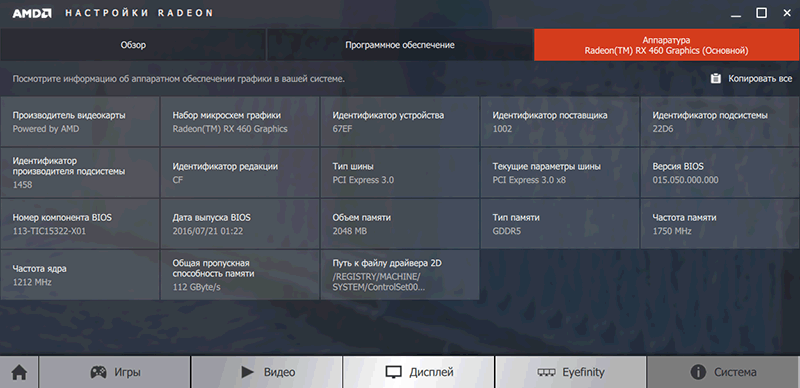
Task: Click Номер компонента BIOS tile
Action: (80, 224)
